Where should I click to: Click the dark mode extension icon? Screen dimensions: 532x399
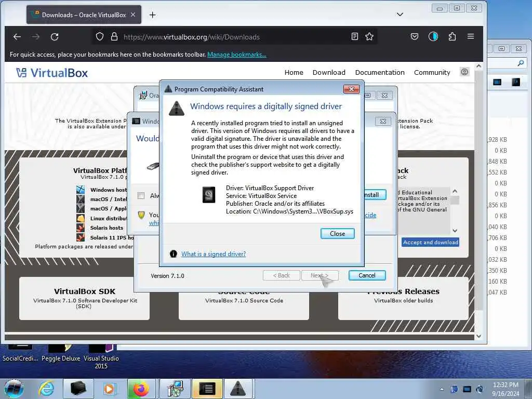(x=433, y=37)
